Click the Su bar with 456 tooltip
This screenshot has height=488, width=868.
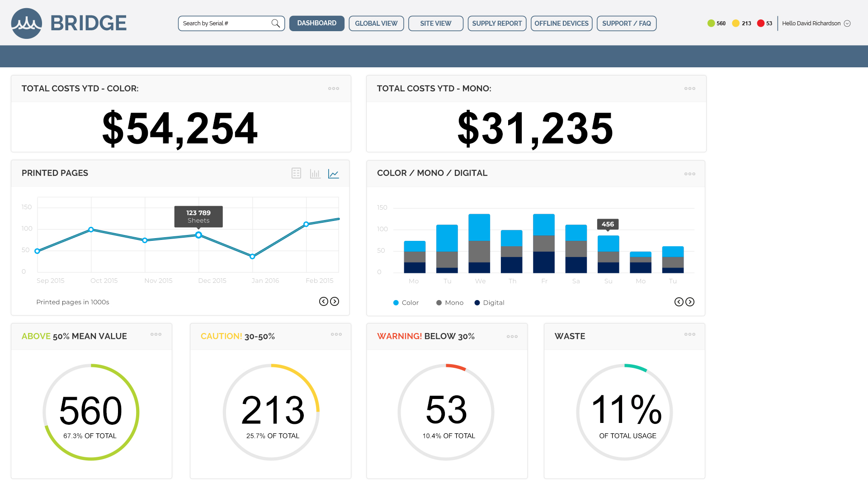click(609, 254)
